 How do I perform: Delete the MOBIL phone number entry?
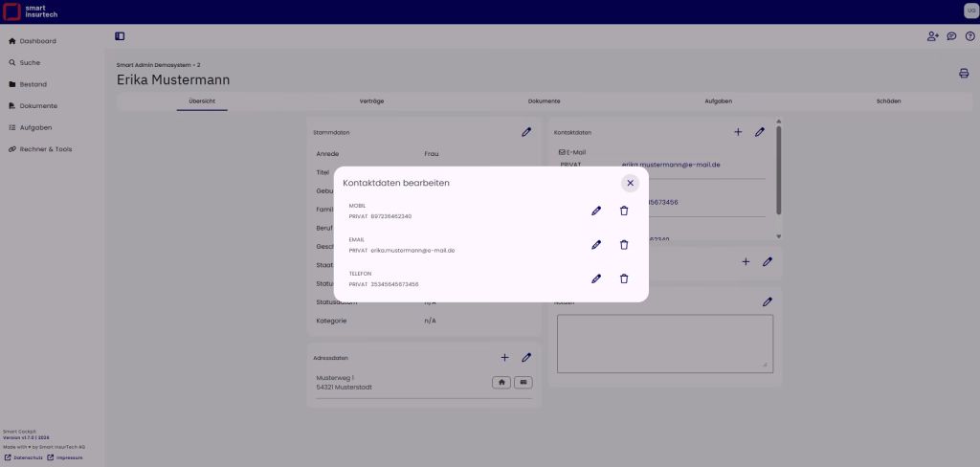click(624, 211)
